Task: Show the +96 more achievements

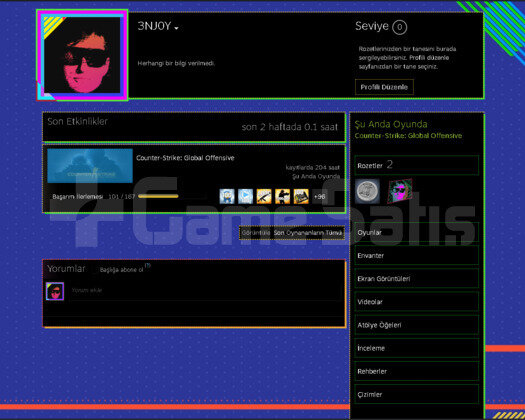Action: pyautogui.click(x=319, y=196)
